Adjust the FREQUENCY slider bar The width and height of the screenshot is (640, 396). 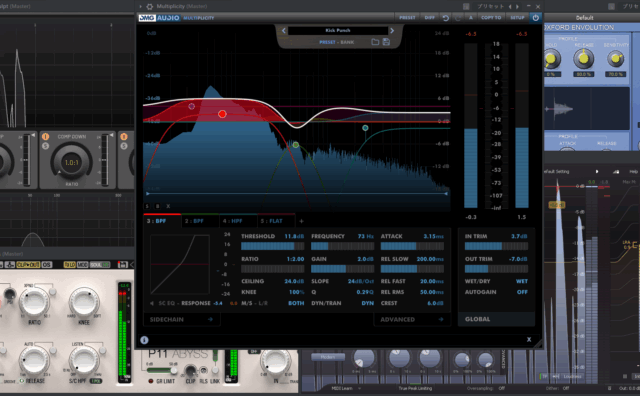click(342, 246)
